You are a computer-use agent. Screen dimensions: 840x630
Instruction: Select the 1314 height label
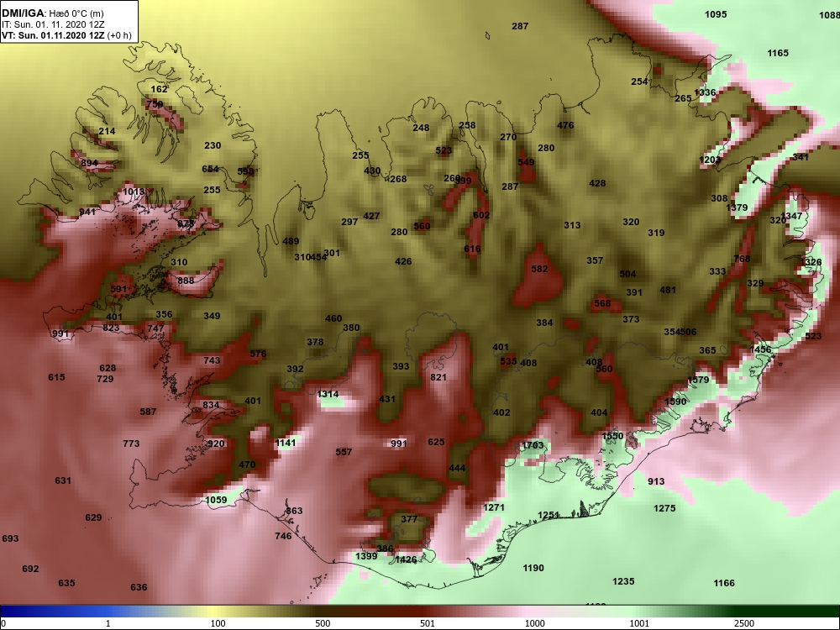coord(328,395)
